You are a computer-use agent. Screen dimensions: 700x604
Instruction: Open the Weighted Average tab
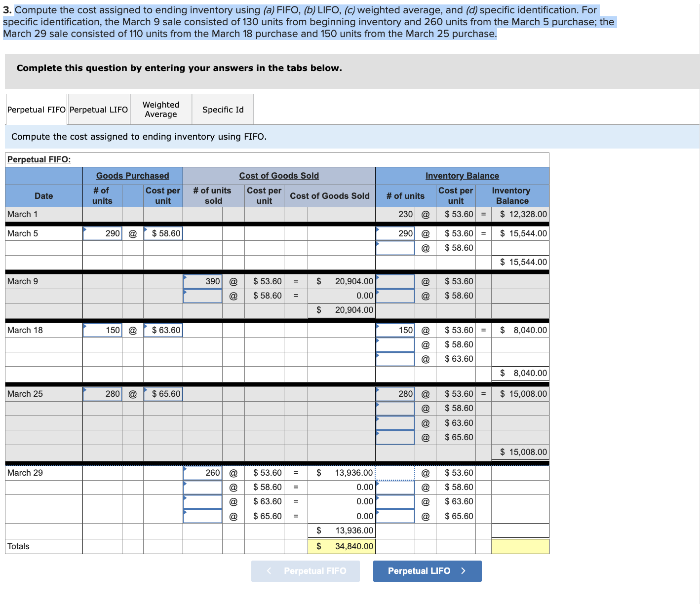tap(160, 109)
